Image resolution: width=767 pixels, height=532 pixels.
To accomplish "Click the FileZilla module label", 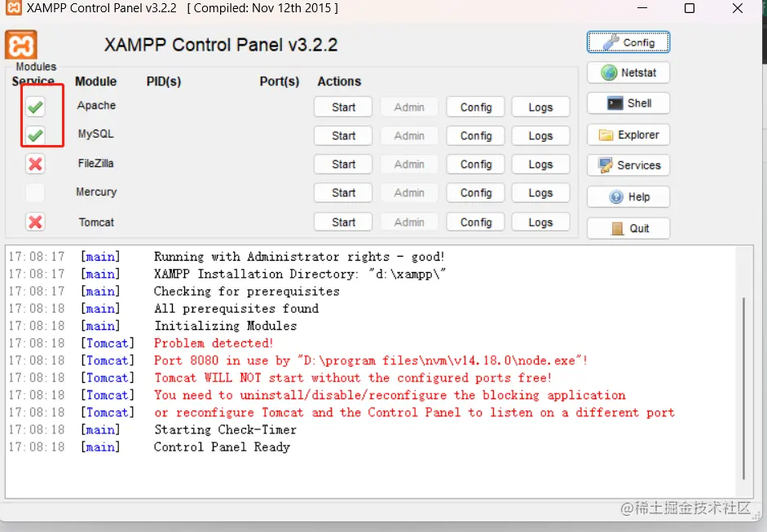I will (x=96, y=163).
